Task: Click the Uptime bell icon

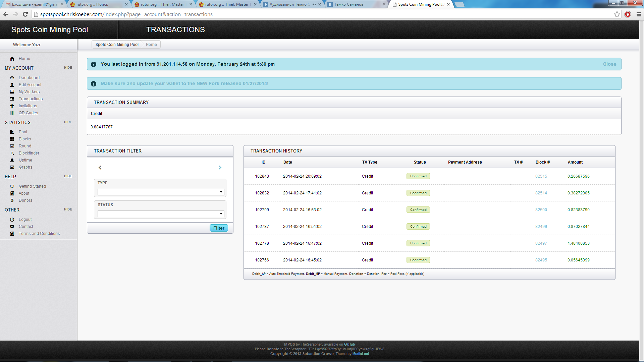Action: (12, 160)
